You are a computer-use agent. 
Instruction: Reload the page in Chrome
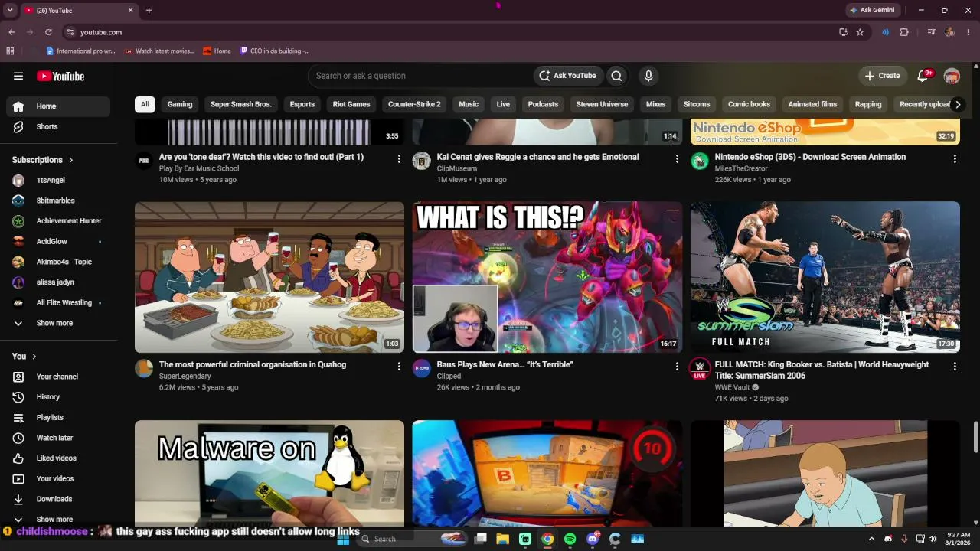coord(48,32)
